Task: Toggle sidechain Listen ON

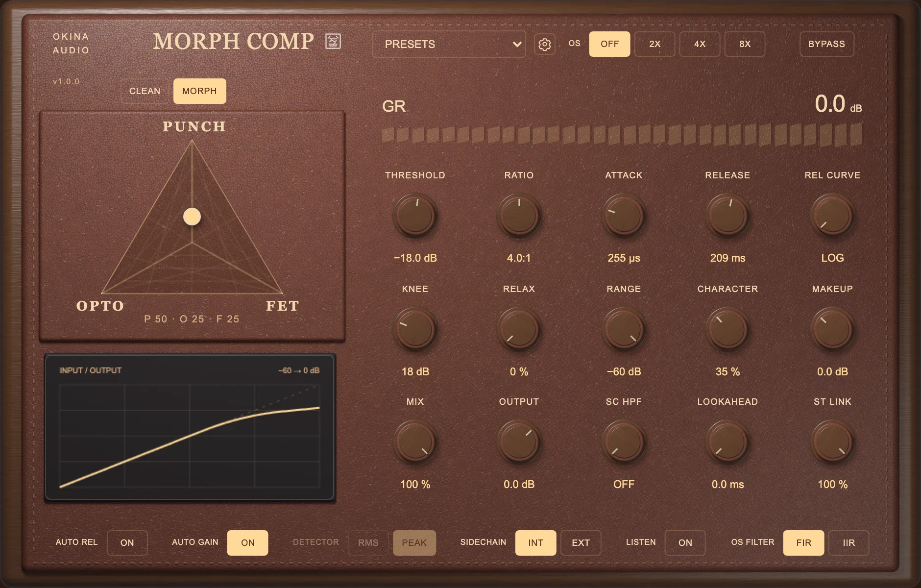Action: [x=685, y=543]
